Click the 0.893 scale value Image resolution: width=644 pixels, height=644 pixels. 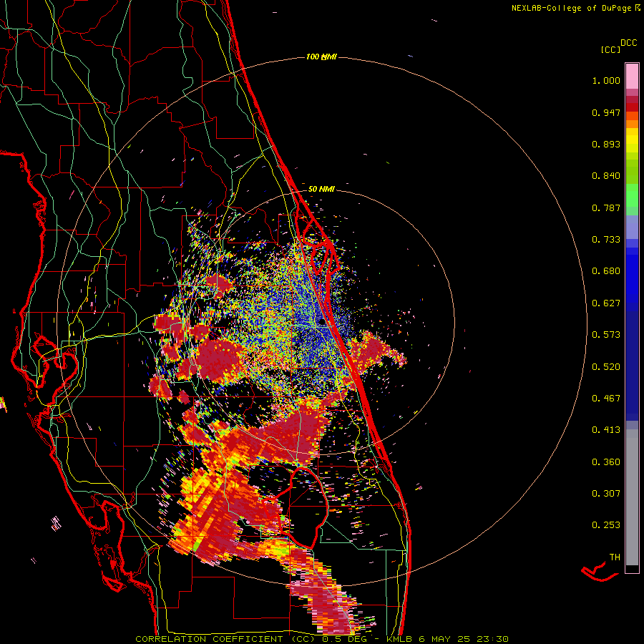(x=606, y=144)
